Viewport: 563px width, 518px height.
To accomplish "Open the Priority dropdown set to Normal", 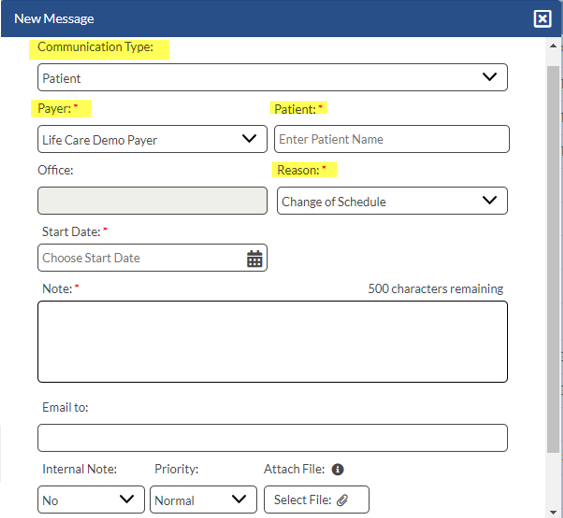I will (x=203, y=499).
